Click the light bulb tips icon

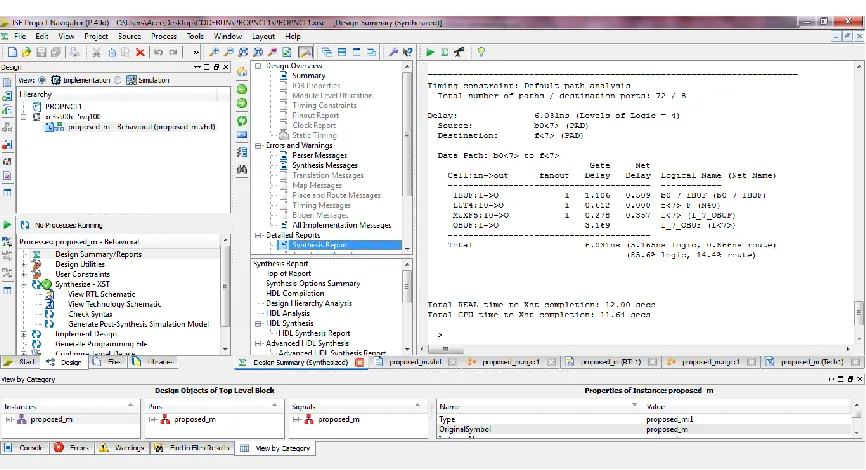click(482, 52)
